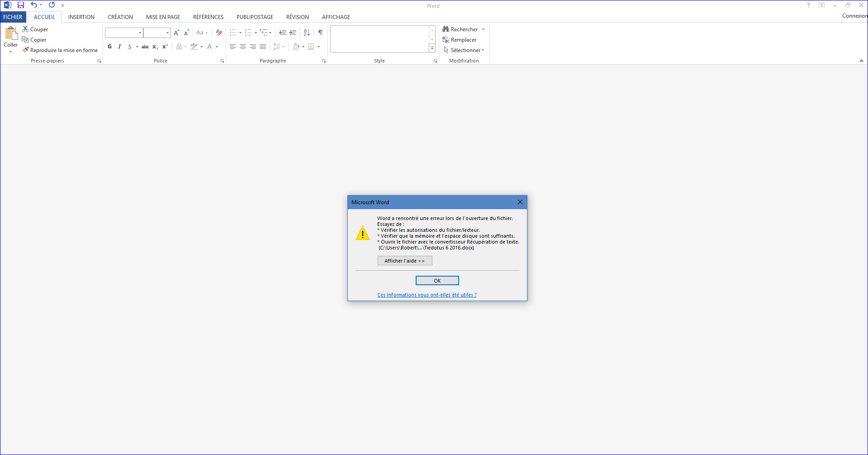The width and height of the screenshot is (868, 455).
Task: Toggle subscript formatting
Action: click(x=155, y=47)
